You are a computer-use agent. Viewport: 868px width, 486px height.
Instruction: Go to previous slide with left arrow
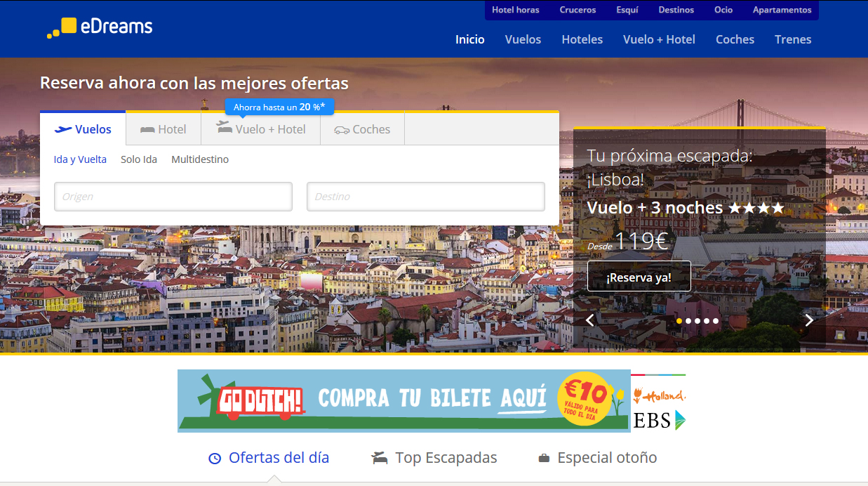click(x=590, y=320)
